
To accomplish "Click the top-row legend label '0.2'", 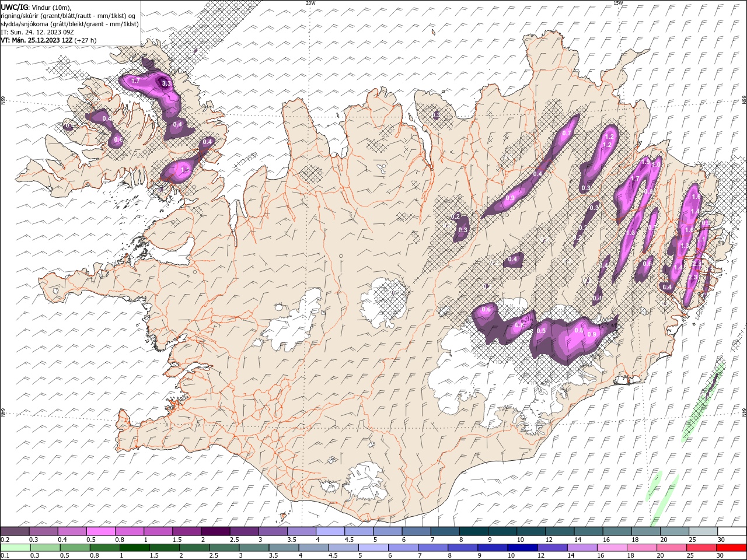I will point(5,540).
